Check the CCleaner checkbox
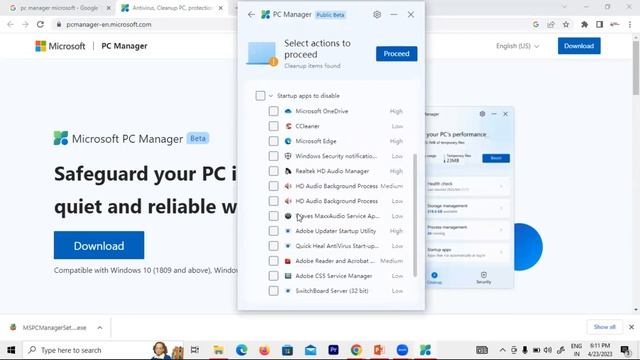Viewport: 640px width, 360px height. pyautogui.click(x=273, y=126)
